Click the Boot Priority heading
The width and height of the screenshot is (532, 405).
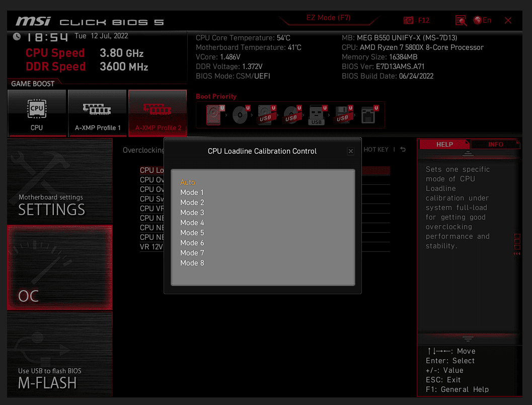point(216,96)
